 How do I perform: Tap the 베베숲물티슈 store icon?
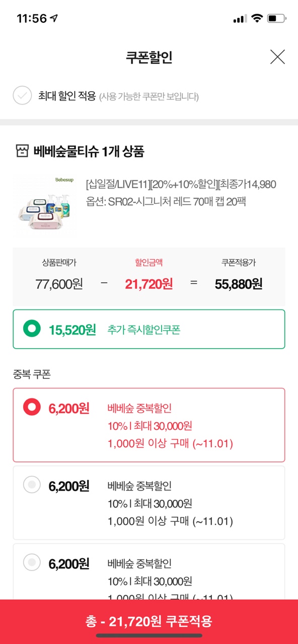click(22, 151)
